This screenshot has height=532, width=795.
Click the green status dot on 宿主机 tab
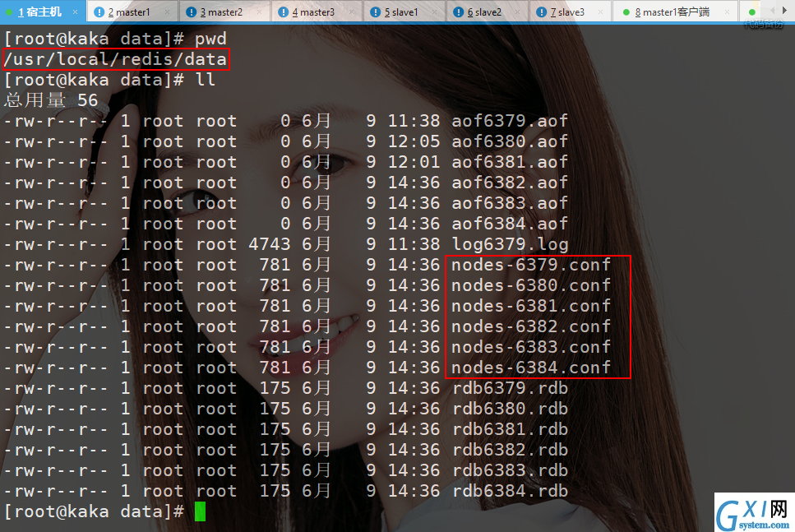coord(8,12)
